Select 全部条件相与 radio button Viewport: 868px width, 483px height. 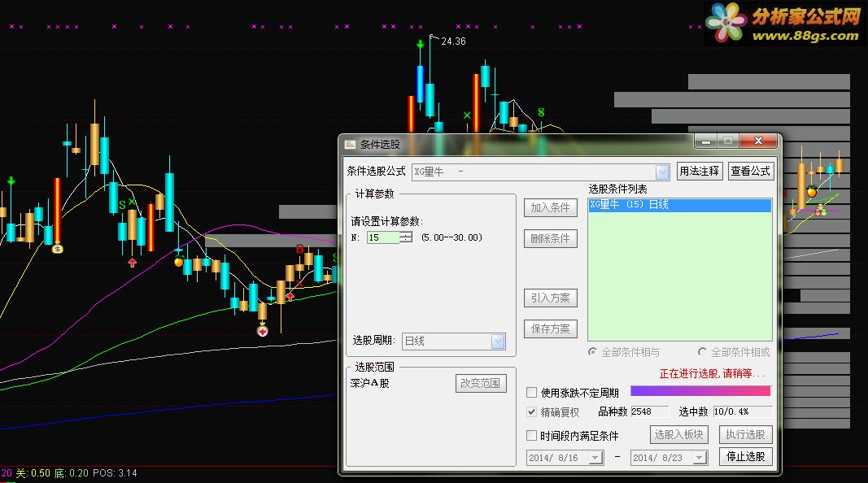pos(592,352)
